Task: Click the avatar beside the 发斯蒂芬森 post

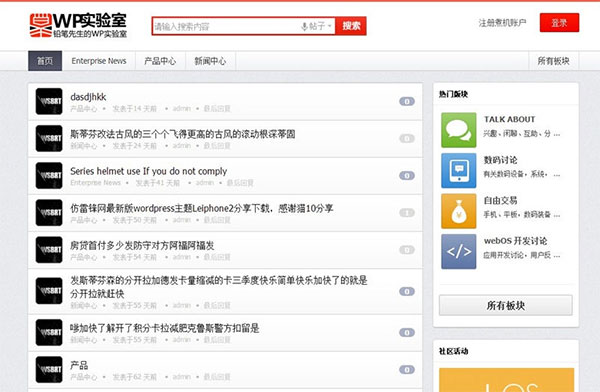Action: (49, 291)
